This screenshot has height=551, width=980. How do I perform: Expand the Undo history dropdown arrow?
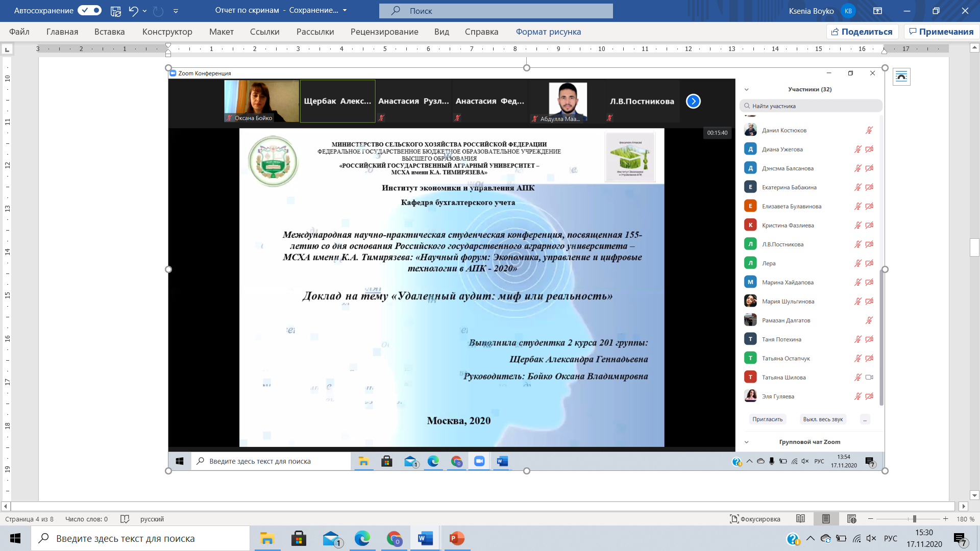[145, 11]
